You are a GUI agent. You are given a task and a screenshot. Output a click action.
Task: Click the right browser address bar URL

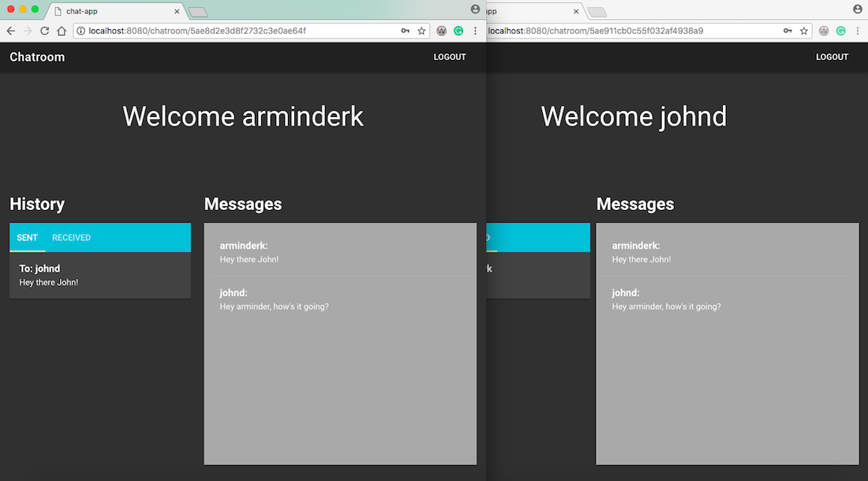[596, 31]
